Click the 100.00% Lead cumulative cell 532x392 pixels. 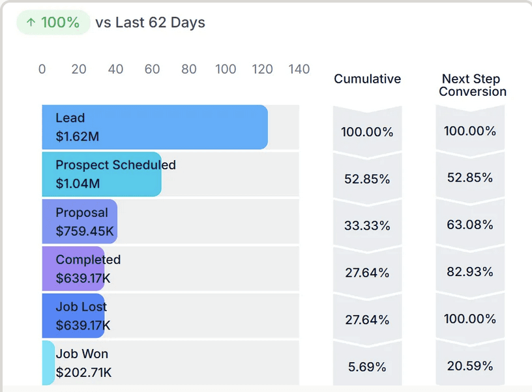coord(368,132)
